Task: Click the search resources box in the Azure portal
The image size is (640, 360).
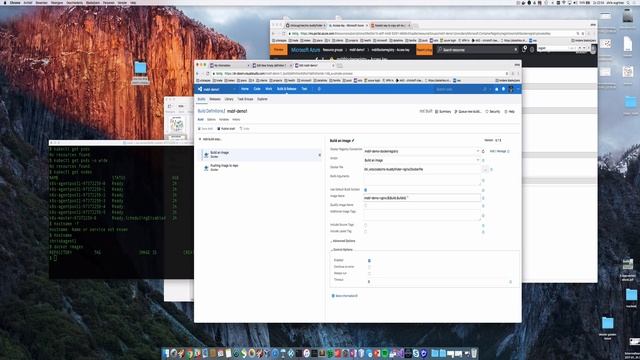Action: click(x=478, y=50)
